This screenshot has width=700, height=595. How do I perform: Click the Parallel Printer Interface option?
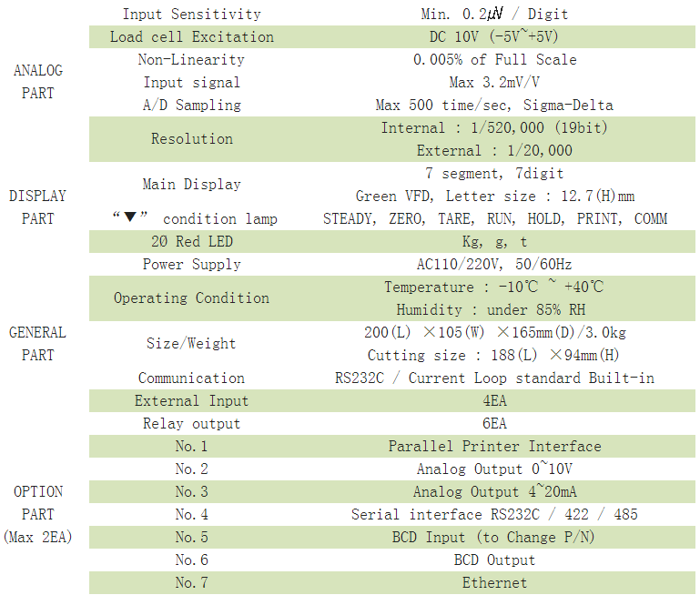click(x=494, y=446)
